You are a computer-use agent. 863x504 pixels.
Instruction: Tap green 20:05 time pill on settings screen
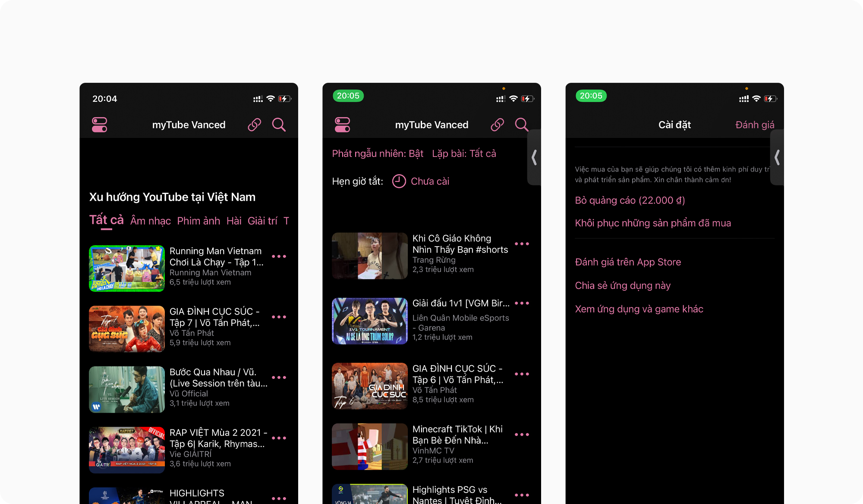click(x=591, y=96)
